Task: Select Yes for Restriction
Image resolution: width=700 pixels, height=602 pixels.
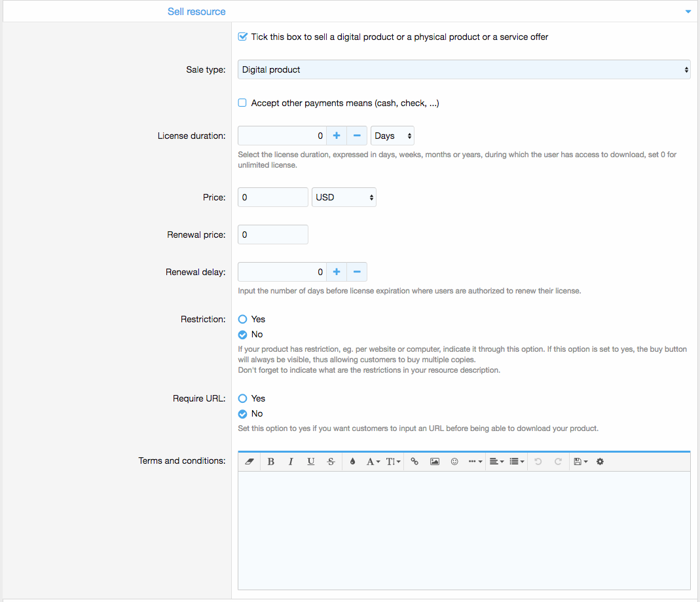Action: [243, 319]
